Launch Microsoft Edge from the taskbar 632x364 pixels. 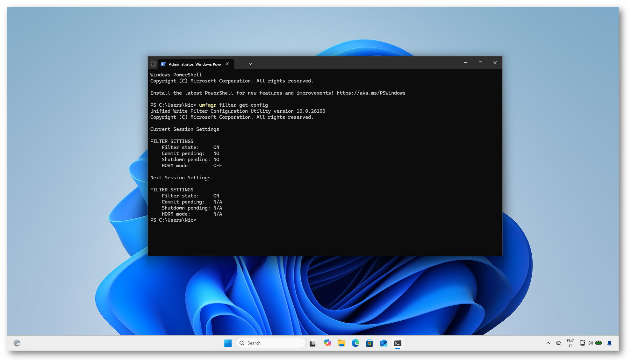(x=355, y=343)
